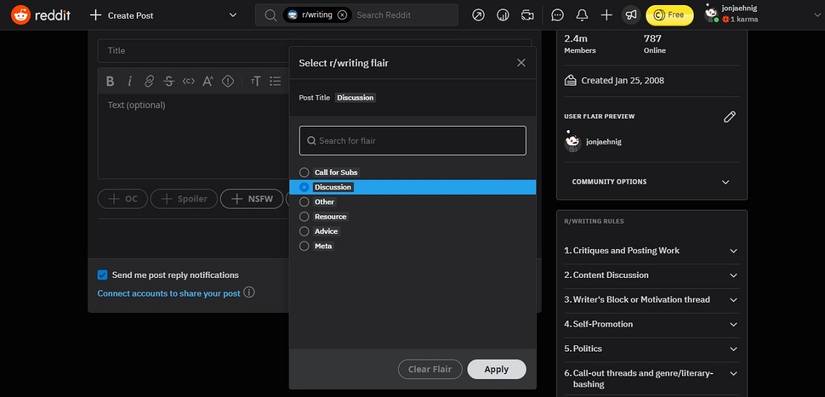
Task: Open the chat bubble icon
Action: [557, 15]
